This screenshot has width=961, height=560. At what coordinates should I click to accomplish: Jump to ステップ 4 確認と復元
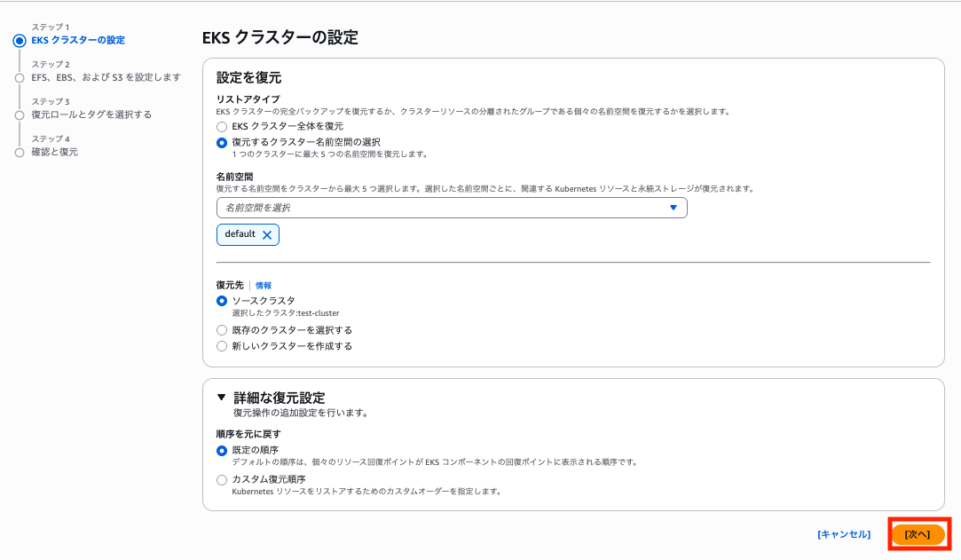(53, 152)
